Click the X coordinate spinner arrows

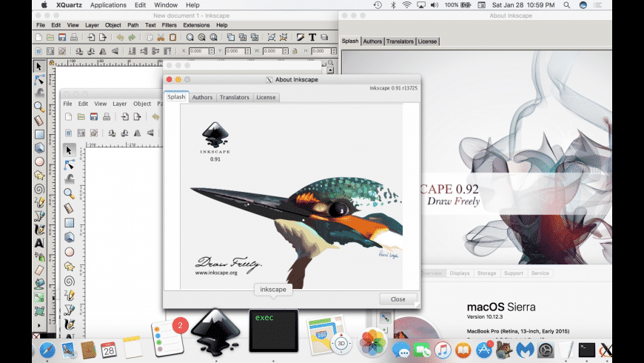tap(212, 51)
